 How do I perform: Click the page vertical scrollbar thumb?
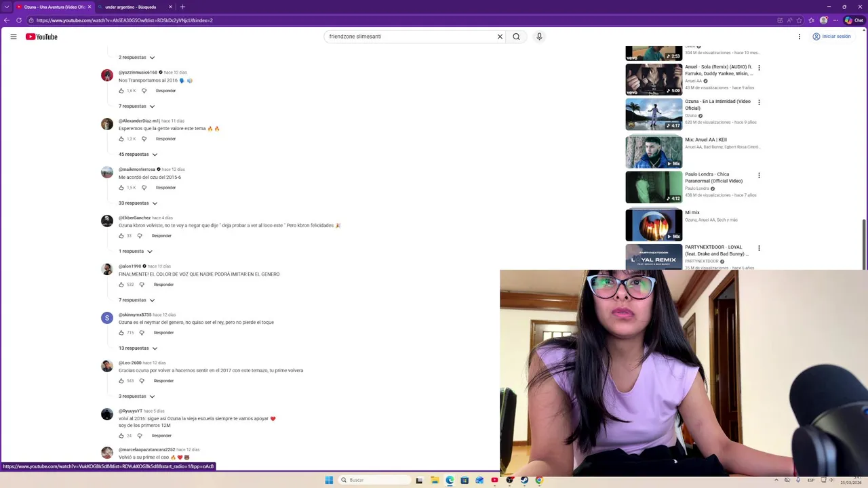click(x=864, y=244)
